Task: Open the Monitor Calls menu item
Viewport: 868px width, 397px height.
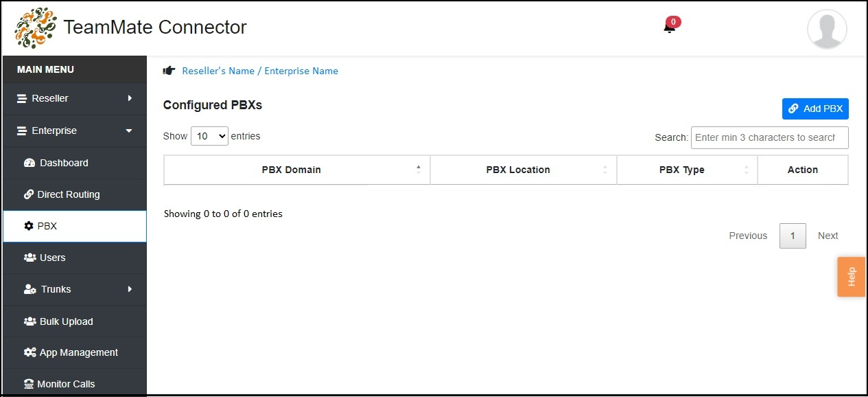Action: coord(75,384)
